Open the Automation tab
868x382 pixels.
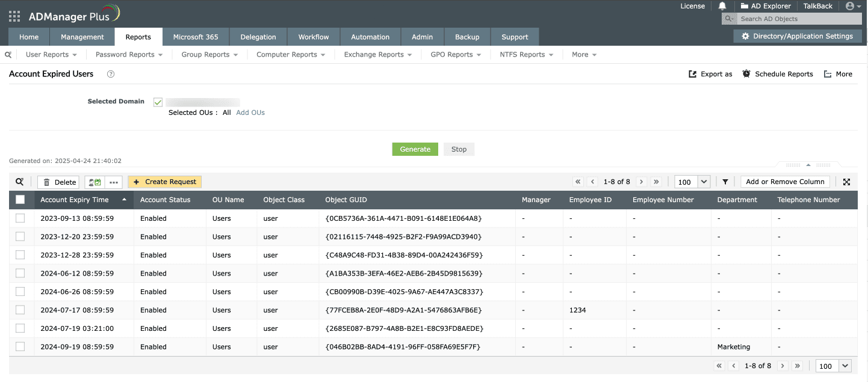coord(370,37)
